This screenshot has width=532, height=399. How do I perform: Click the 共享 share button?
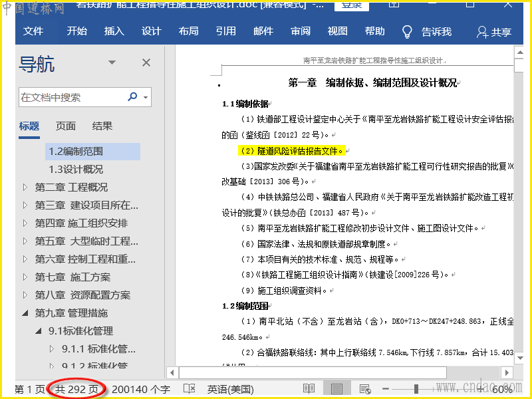coord(494,32)
